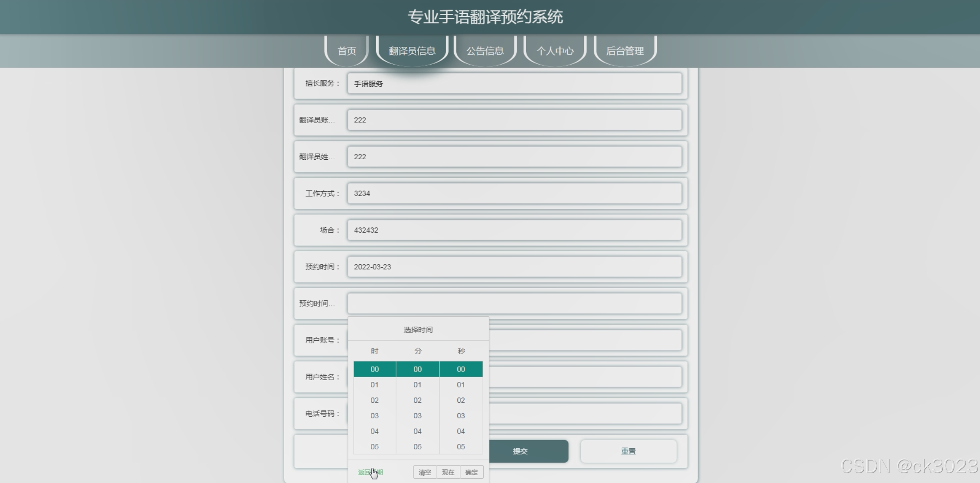
Task: Click 返回日期 link in picker
Action: 370,472
